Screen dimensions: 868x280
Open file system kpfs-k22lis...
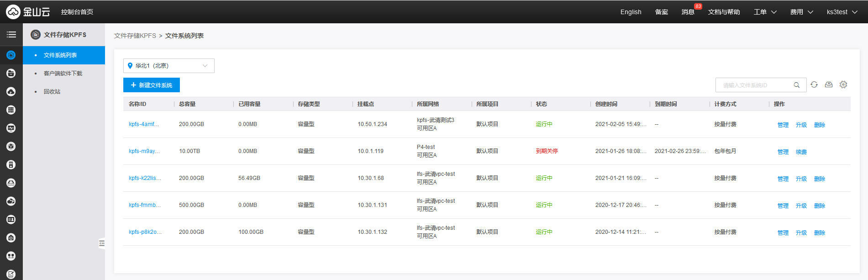pyautogui.click(x=145, y=178)
